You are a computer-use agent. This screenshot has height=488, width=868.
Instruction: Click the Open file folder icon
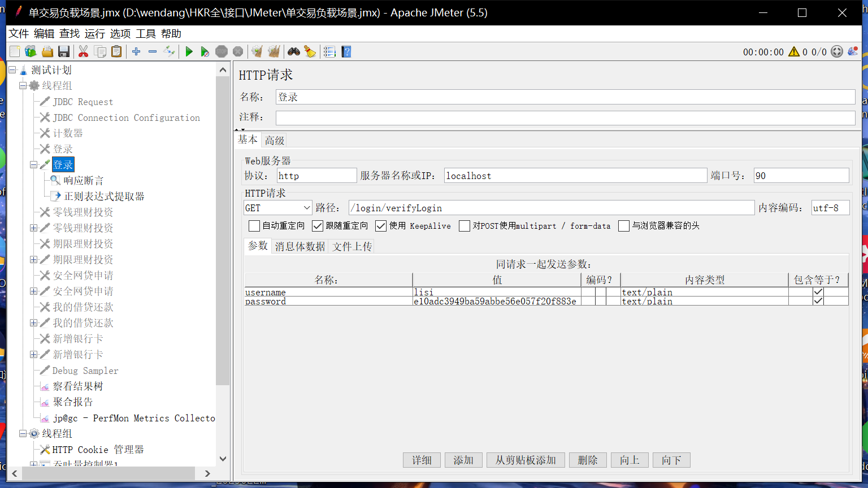click(x=47, y=52)
